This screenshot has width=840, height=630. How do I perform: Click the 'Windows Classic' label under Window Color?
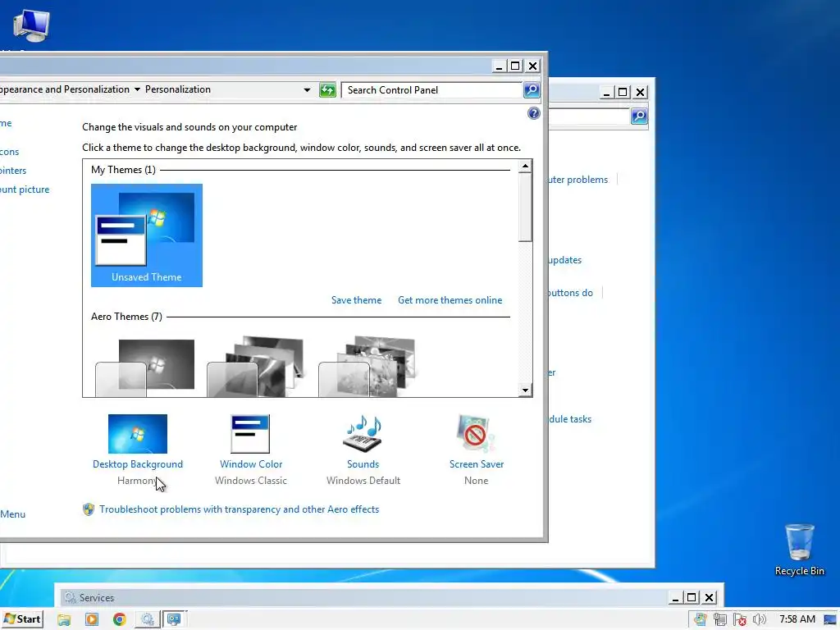[251, 481]
